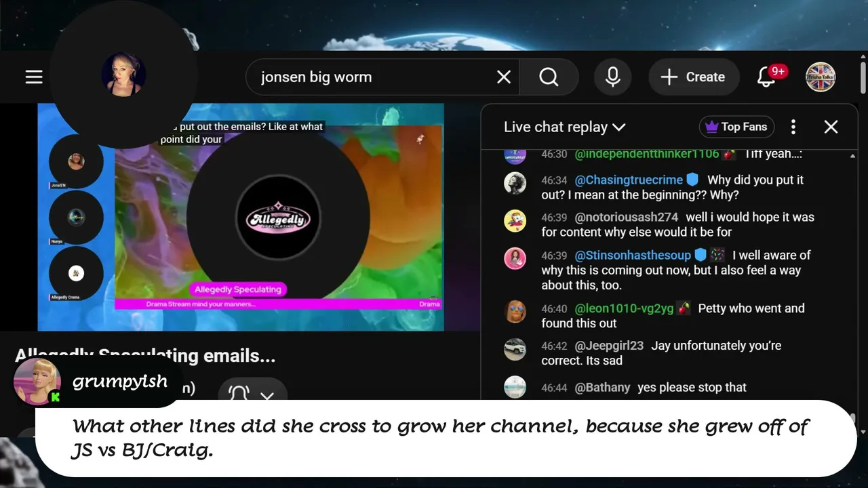Click the "Petty who went and found this out" message

pos(673,316)
